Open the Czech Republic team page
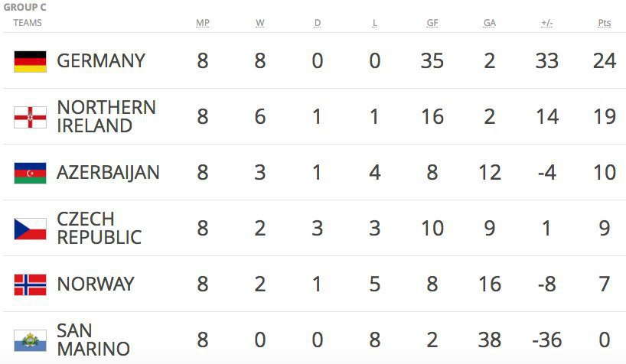The image size is (626, 364). pos(99,229)
